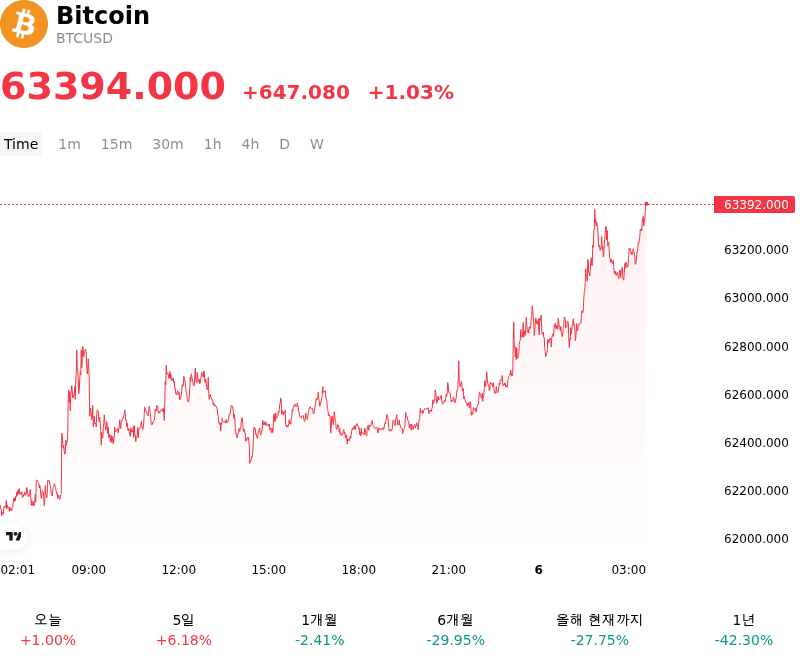Choose the 1년 -42.30% range
800x660 pixels.
click(x=744, y=630)
